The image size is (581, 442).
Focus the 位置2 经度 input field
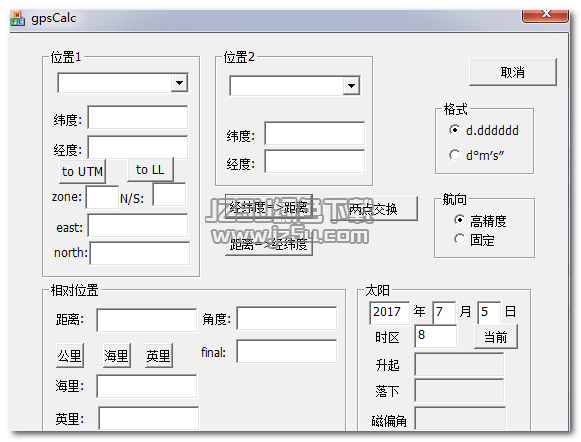click(314, 161)
